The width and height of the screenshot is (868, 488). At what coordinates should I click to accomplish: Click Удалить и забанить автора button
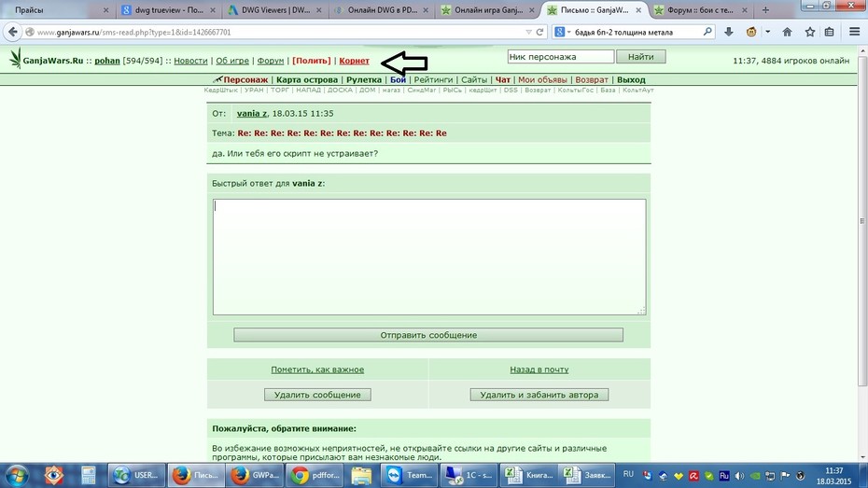tap(539, 395)
